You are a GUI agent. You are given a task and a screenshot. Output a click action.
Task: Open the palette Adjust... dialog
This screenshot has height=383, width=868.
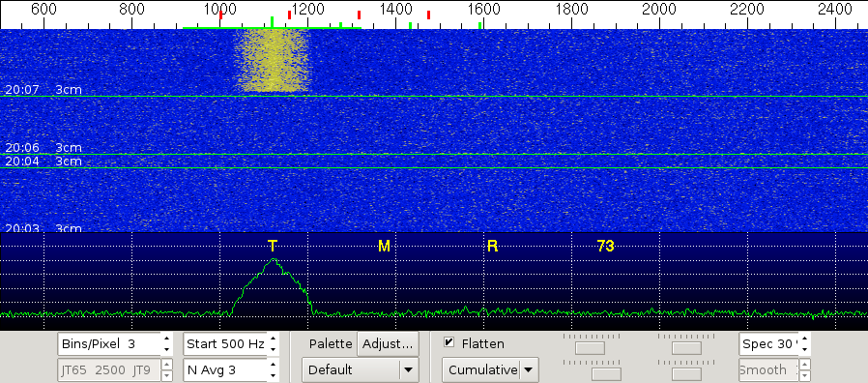(388, 343)
